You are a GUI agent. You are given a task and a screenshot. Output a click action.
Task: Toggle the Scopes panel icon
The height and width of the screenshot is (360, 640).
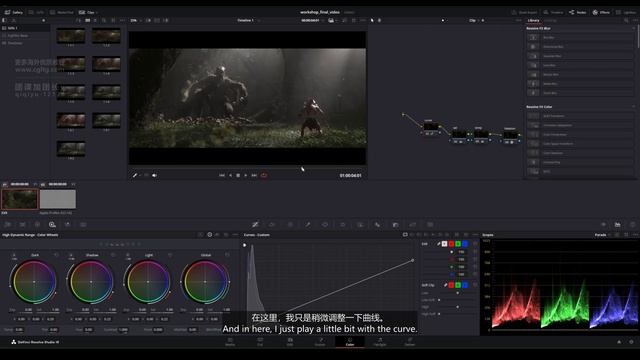(x=618, y=224)
